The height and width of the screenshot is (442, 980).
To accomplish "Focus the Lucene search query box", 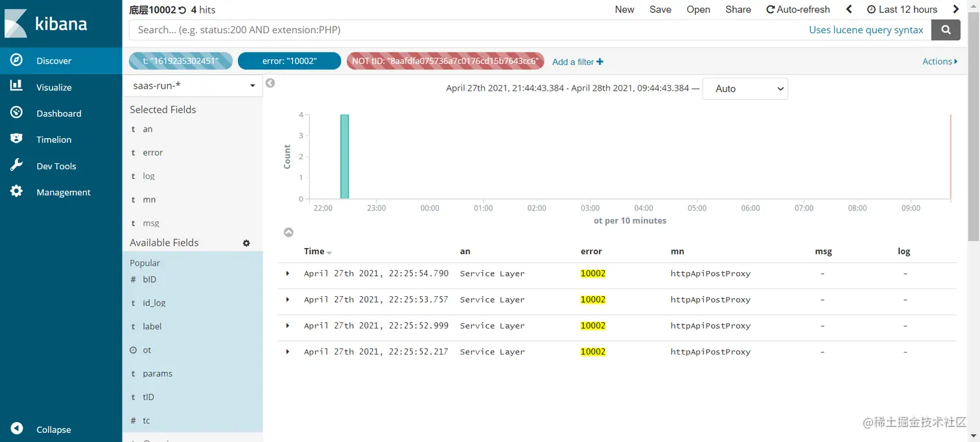I will click(467, 30).
